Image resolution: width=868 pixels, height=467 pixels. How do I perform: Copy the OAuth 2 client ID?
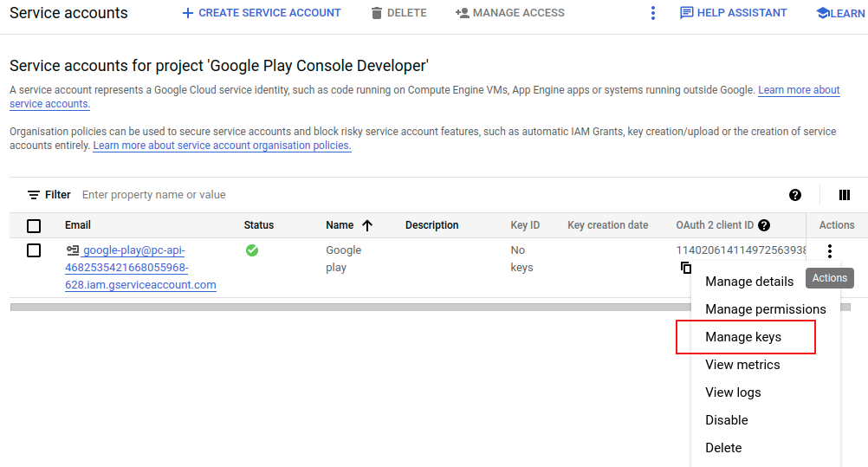[686, 268]
